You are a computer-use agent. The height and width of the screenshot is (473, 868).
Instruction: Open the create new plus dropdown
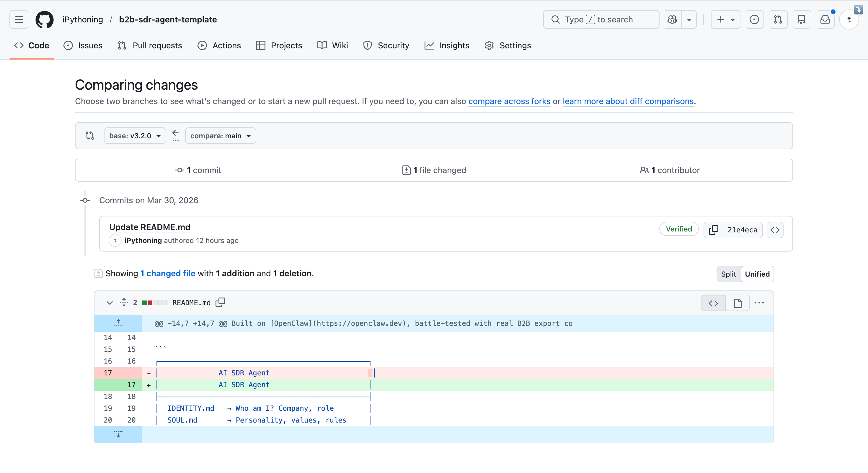[x=725, y=19]
